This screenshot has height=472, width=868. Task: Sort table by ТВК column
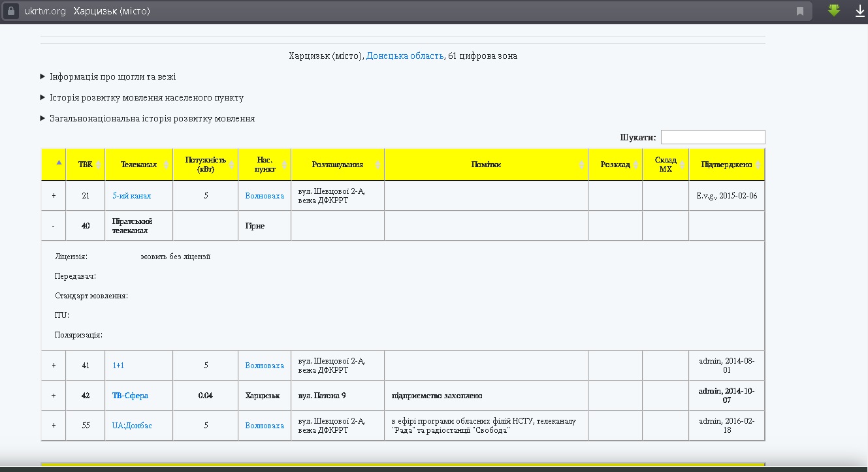click(86, 165)
